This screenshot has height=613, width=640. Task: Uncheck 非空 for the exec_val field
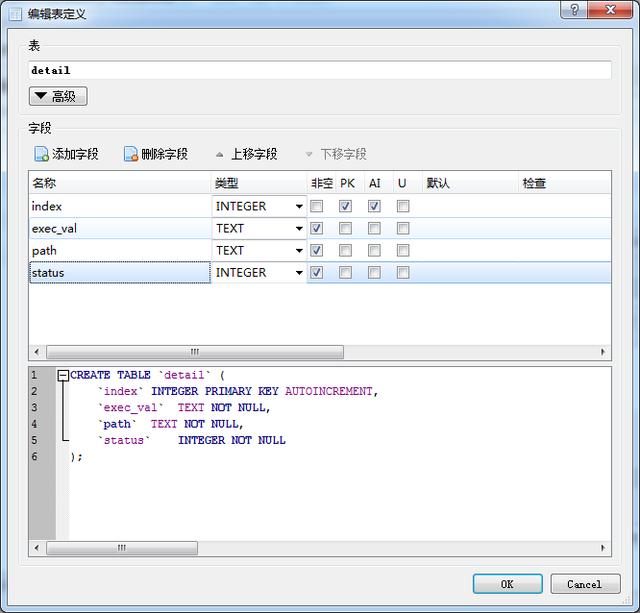coord(316,228)
